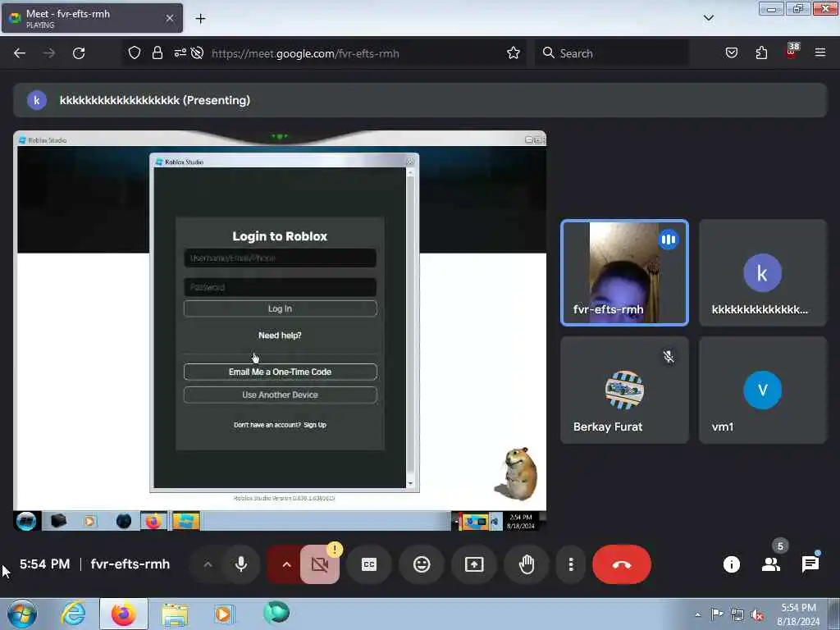Click the fvr-efts-rmh meeting code text
Viewport: 840px width, 630px height.
click(130, 564)
